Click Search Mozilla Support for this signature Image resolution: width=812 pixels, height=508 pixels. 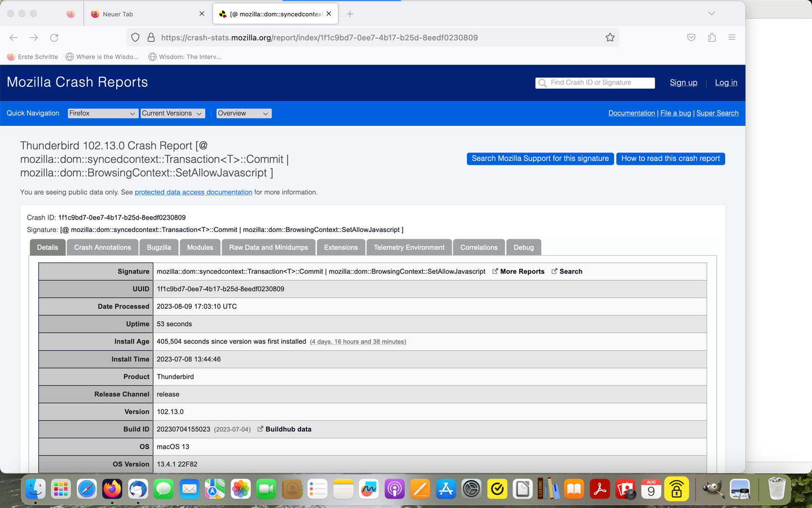(x=540, y=159)
